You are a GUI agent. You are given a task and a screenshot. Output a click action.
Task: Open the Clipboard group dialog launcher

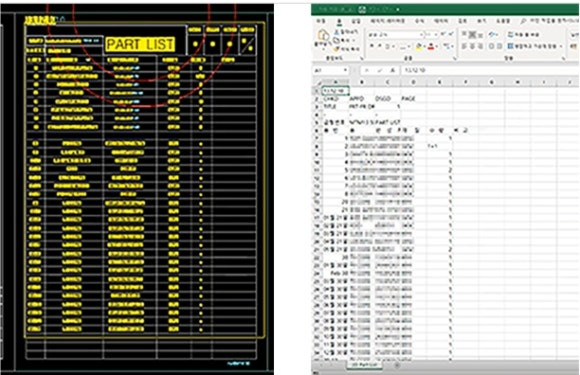[x=362, y=58]
